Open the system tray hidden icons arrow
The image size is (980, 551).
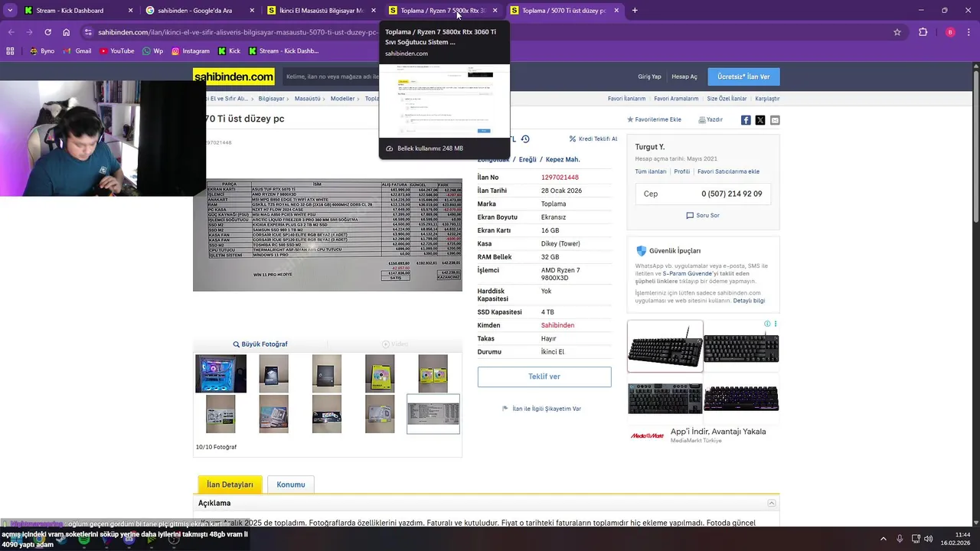click(x=883, y=539)
